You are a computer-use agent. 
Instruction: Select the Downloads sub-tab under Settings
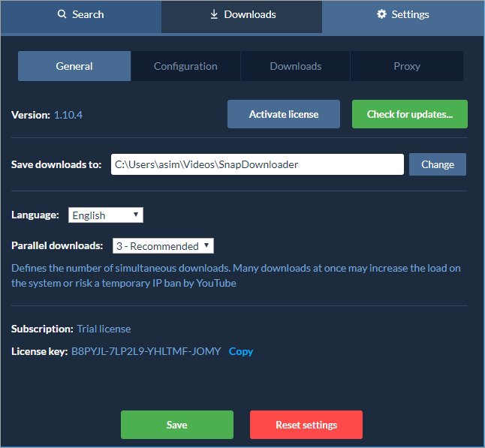point(295,66)
